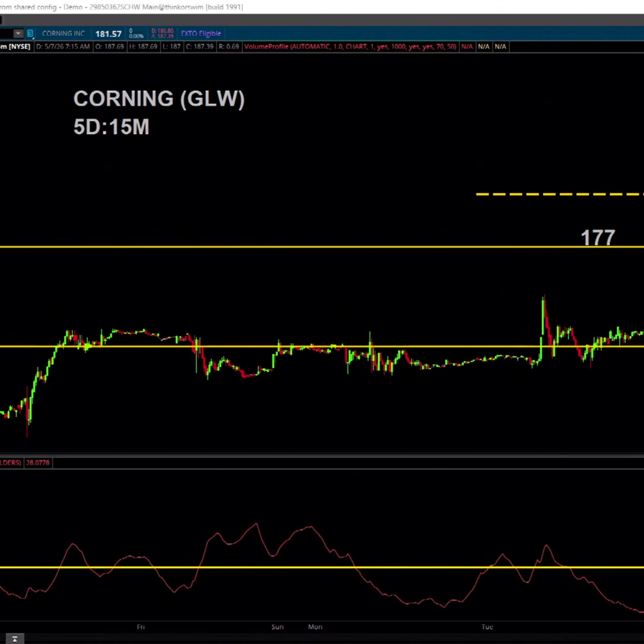Click the [NYSE] exchange label in chart header
This screenshot has height=644, width=644.
[x=19, y=47]
